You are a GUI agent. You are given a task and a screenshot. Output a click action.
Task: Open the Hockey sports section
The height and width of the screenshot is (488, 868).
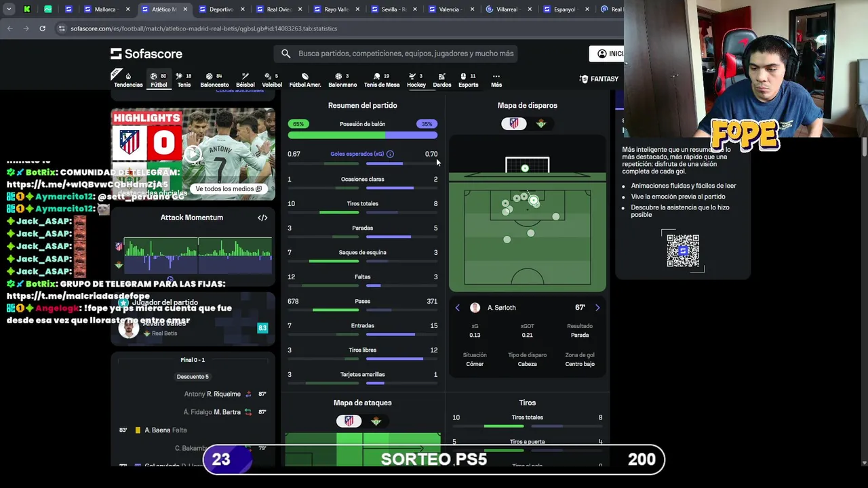416,80
